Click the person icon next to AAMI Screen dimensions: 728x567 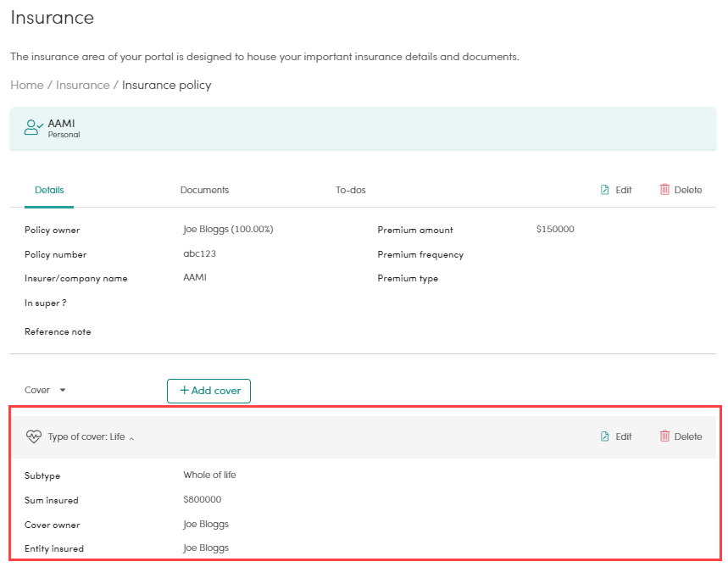[x=33, y=127]
